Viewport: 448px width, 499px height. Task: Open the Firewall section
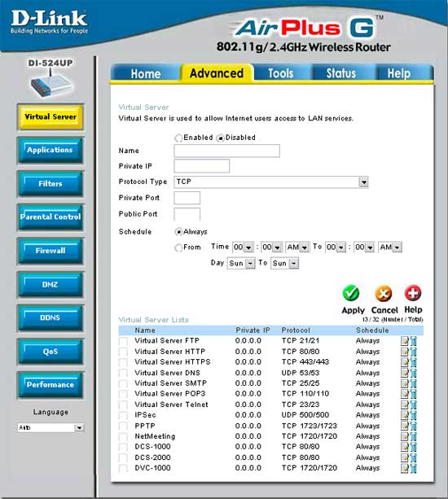(x=51, y=251)
